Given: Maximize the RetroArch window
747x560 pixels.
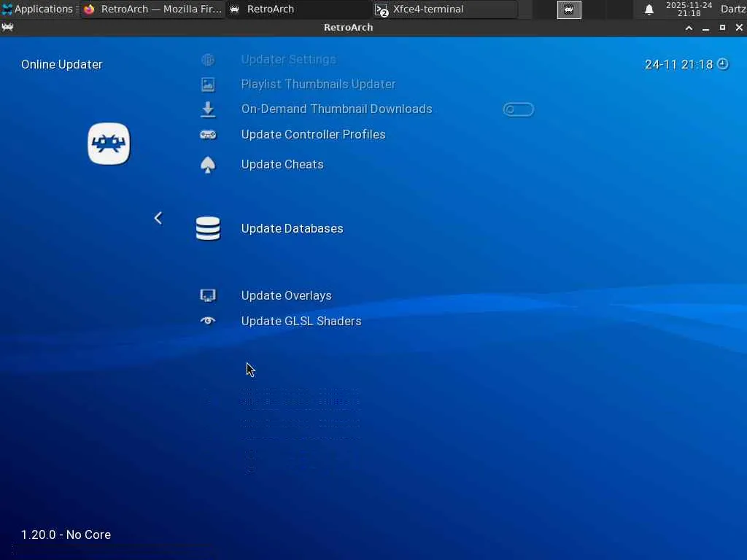Looking at the screenshot, I should (x=722, y=28).
